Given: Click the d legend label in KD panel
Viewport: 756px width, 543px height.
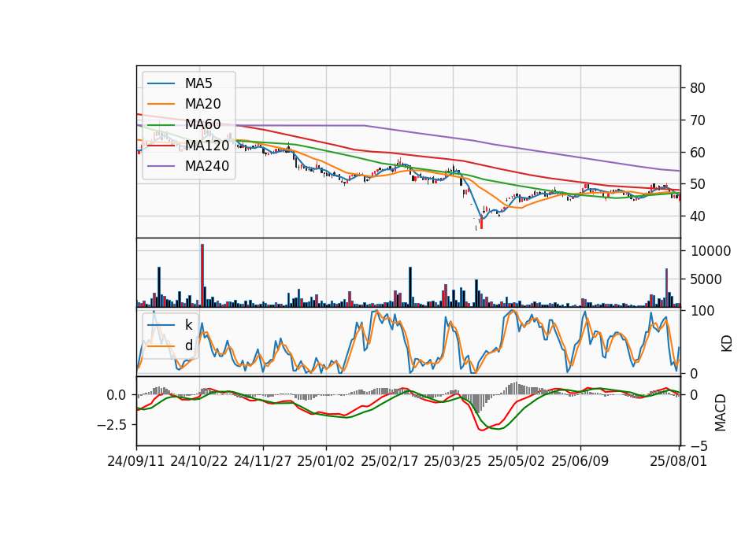Looking at the screenshot, I should (188, 345).
